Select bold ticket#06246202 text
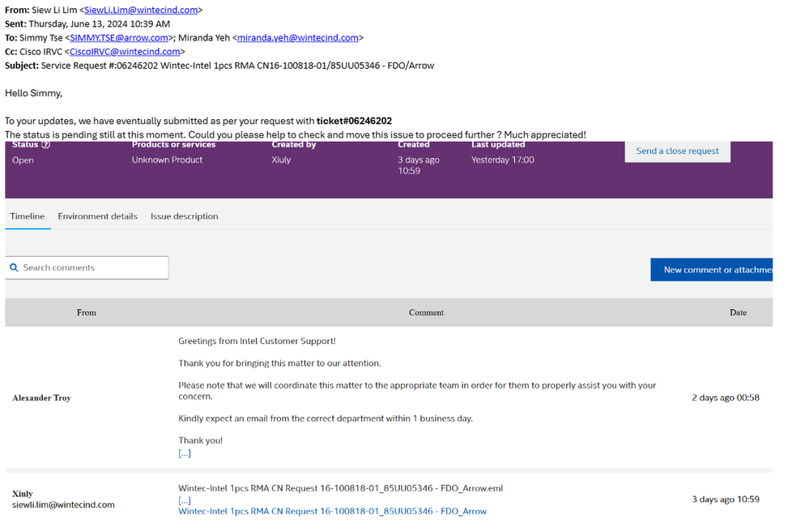 point(354,121)
